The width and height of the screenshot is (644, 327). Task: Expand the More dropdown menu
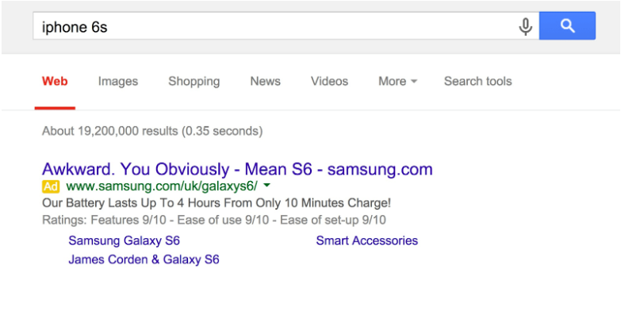[397, 82]
